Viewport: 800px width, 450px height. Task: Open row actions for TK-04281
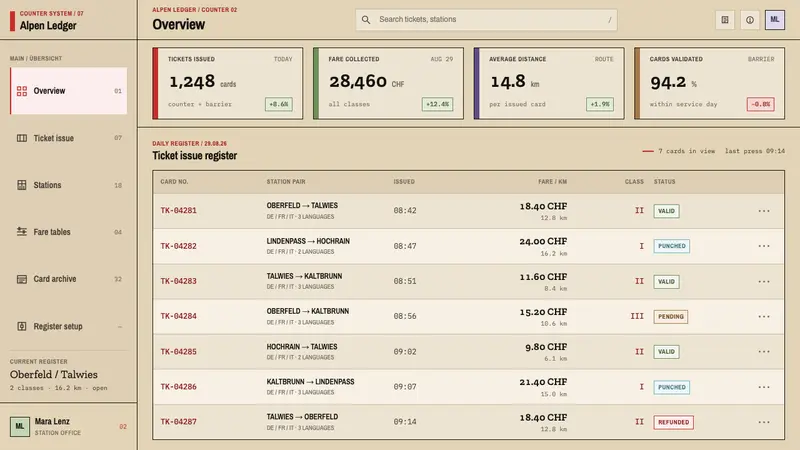click(x=763, y=211)
